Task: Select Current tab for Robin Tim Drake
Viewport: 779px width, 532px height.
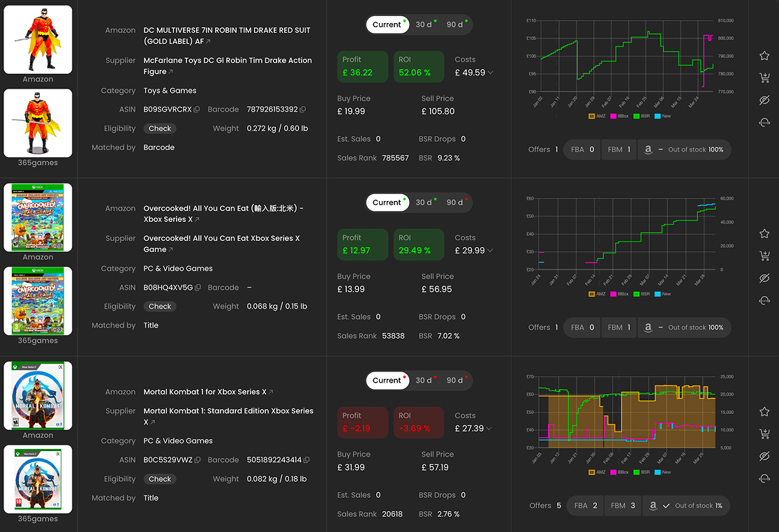Action: coord(387,24)
